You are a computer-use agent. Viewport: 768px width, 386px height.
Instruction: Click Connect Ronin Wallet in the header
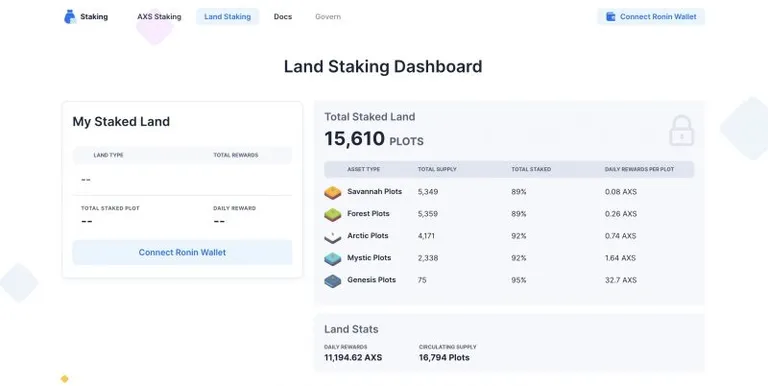coord(651,17)
